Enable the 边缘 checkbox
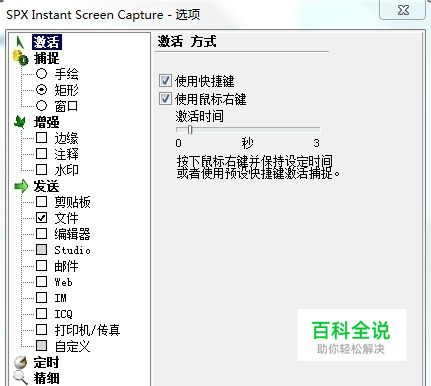The width and height of the screenshot is (431, 386). (x=41, y=137)
